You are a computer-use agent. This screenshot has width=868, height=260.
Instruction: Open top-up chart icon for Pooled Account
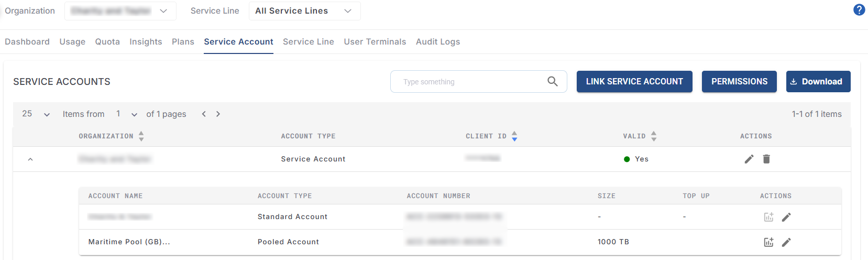click(768, 242)
